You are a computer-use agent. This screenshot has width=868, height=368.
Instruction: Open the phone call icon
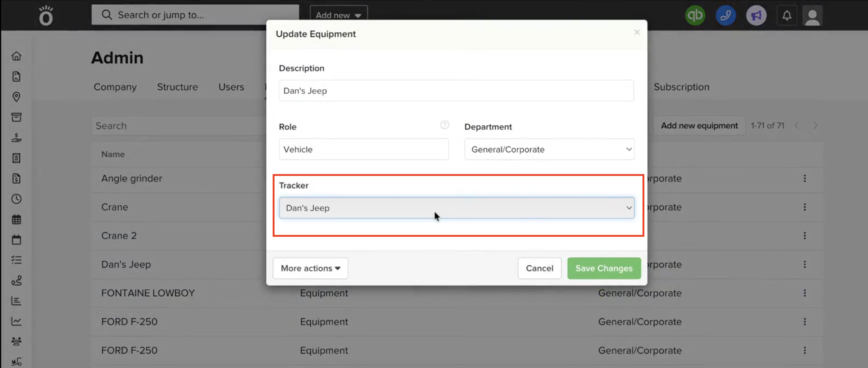pos(725,15)
